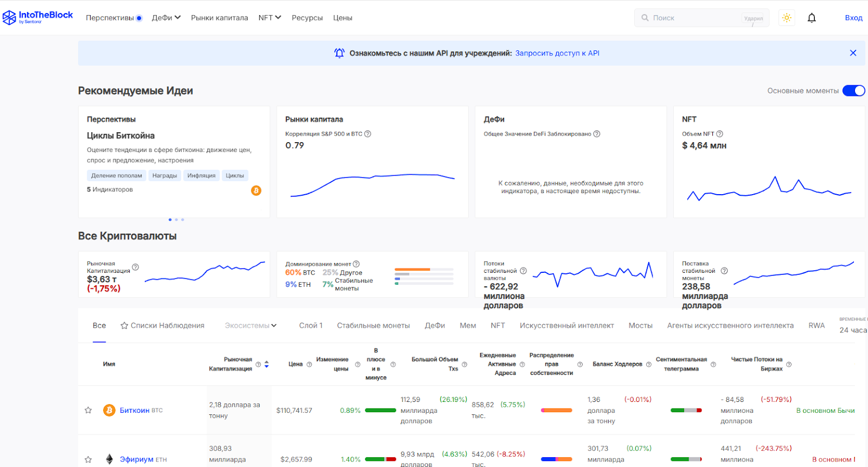This screenshot has width=868, height=467.
Task: Open notifications bell icon
Action: coord(812,18)
